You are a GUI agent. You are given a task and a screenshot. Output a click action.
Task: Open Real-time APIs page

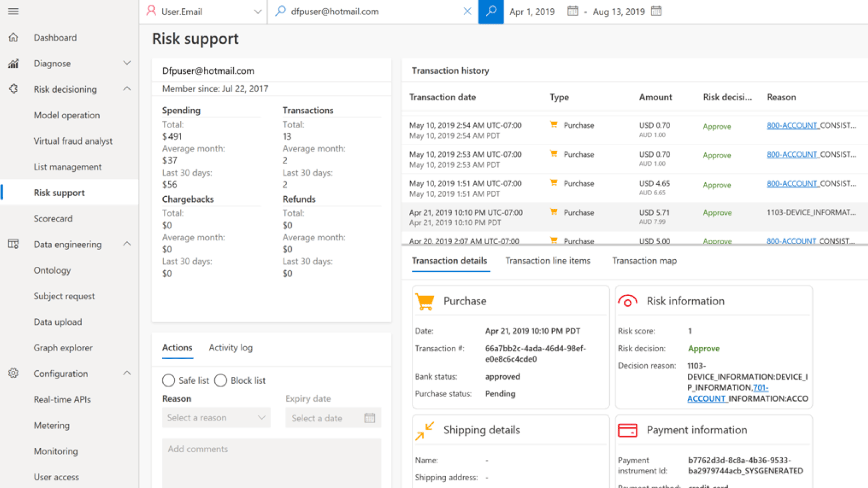tap(62, 400)
